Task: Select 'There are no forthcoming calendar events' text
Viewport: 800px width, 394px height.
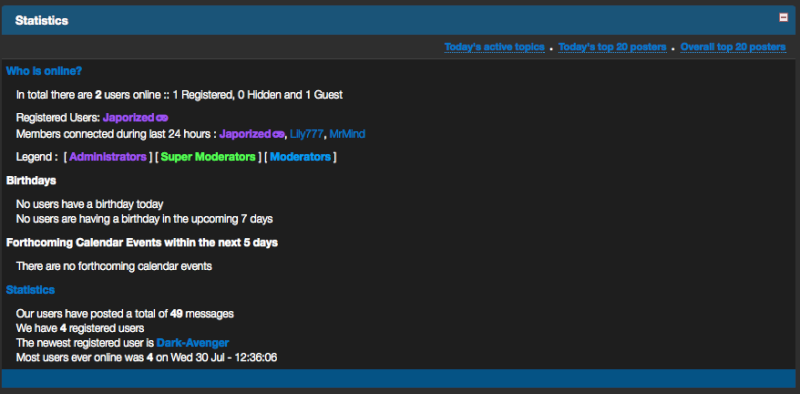Action: click(114, 266)
